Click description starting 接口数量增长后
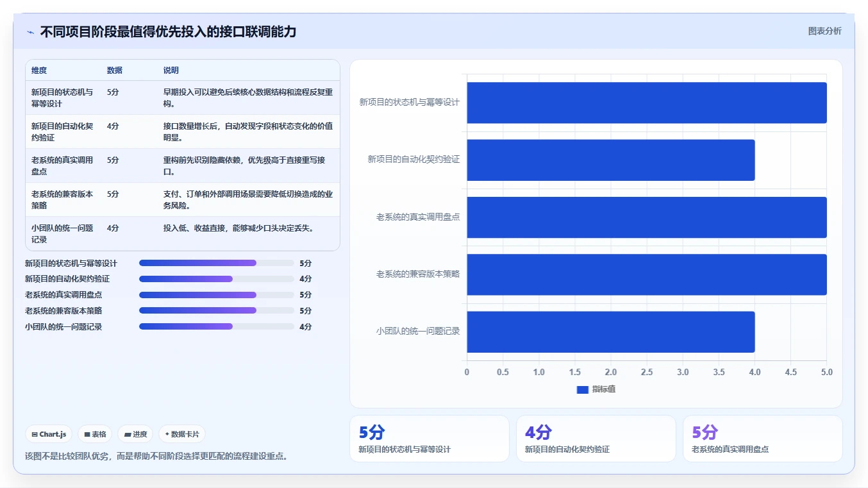Viewport: 868px width, 488px height. point(248,131)
